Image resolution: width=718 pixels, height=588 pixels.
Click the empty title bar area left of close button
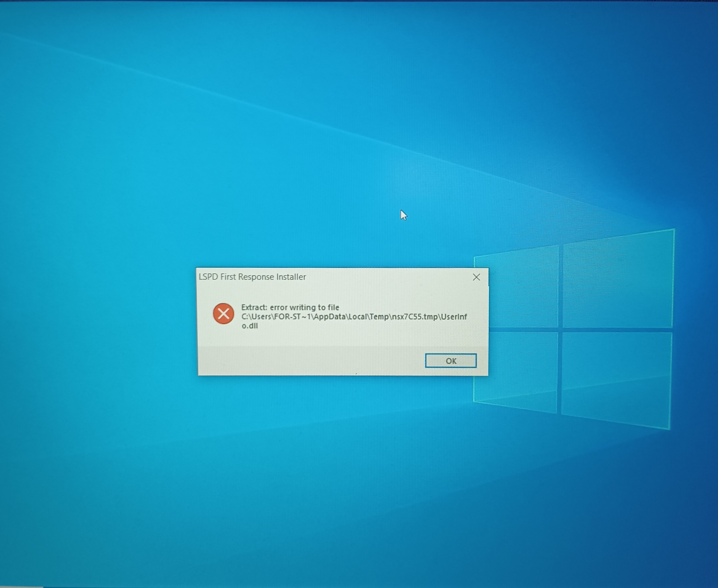point(390,277)
